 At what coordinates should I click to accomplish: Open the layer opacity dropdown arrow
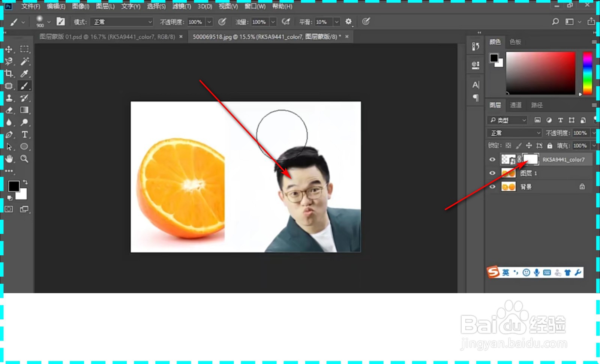click(x=594, y=133)
